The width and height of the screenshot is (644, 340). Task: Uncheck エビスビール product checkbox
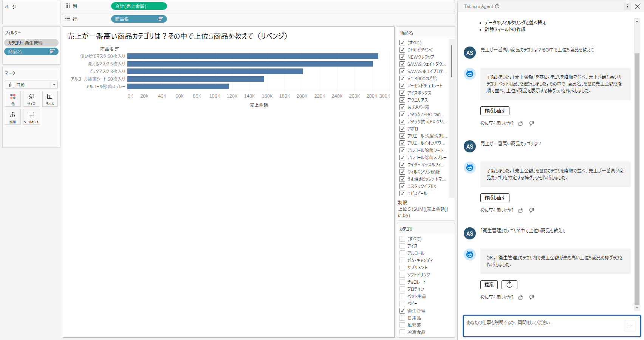[402, 194]
